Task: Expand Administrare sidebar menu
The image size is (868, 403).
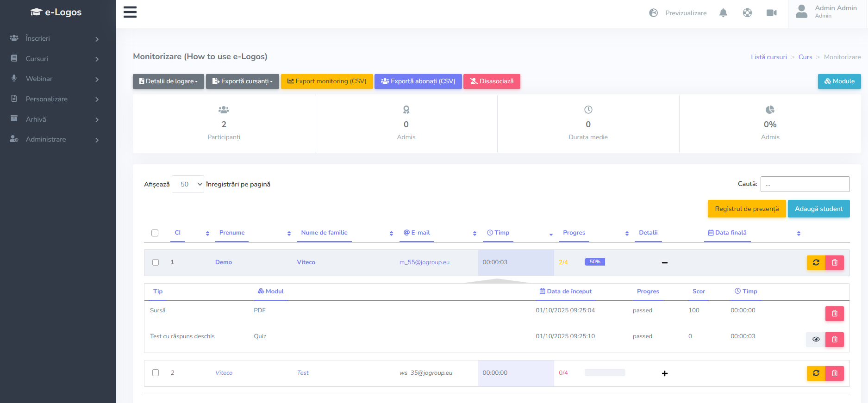Action: pos(55,139)
